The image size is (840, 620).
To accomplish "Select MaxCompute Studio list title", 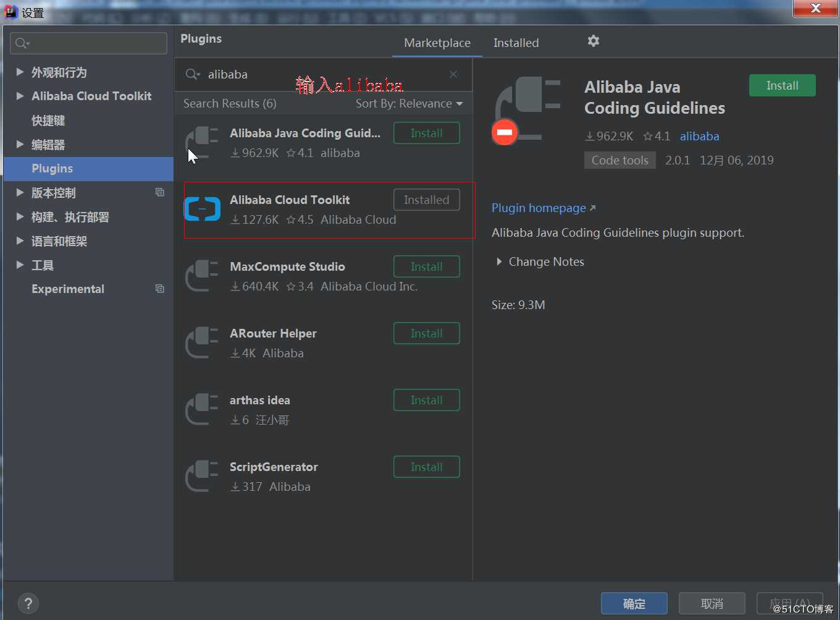I will [287, 266].
